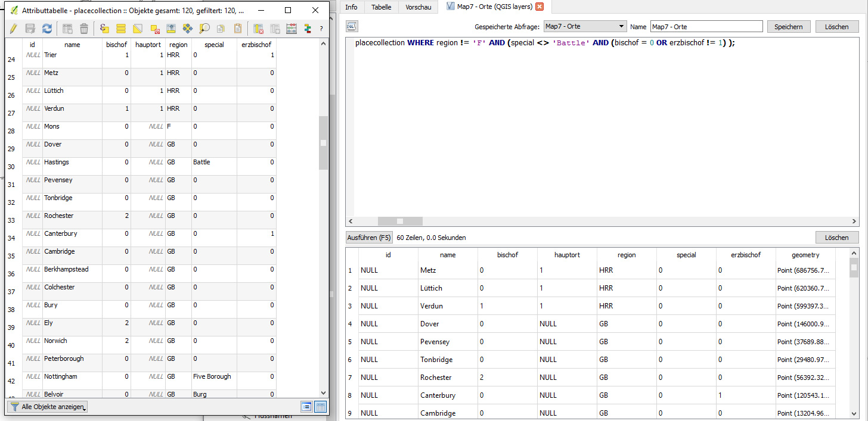
Task: Click Verdun in the results table
Action: pyautogui.click(x=448, y=306)
